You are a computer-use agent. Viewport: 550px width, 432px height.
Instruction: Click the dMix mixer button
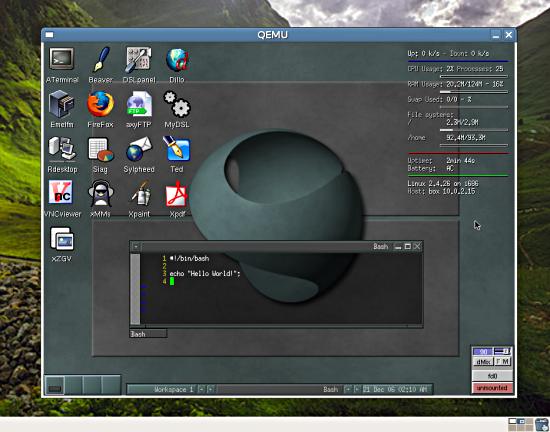pyautogui.click(x=483, y=362)
